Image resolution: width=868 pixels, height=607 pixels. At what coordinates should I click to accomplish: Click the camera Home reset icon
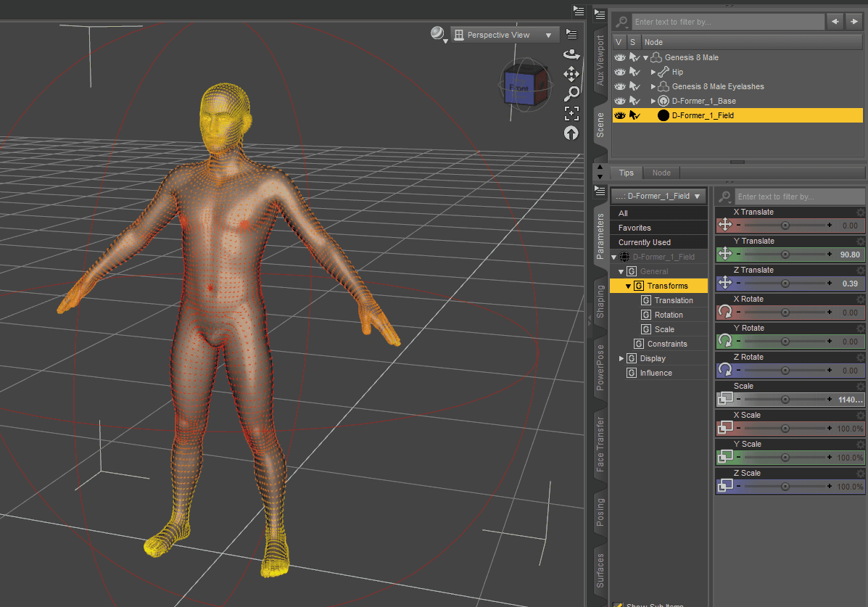pyautogui.click(x=571, y=133)
